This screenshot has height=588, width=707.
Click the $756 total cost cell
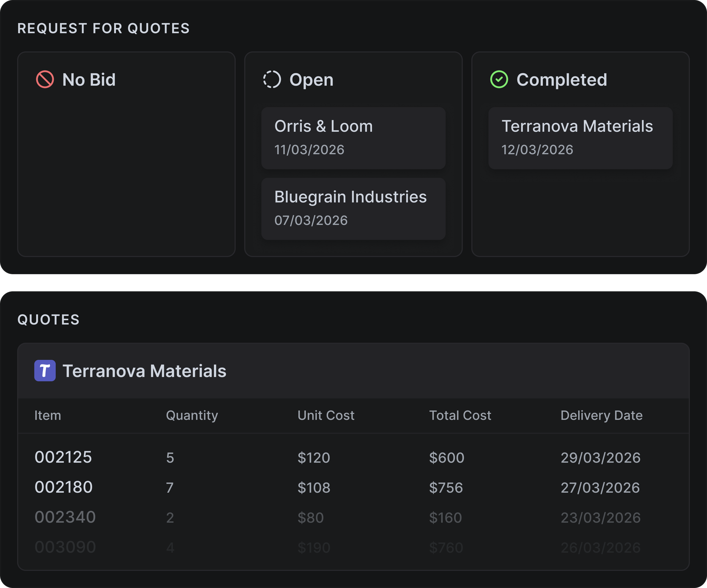[446, 488]
